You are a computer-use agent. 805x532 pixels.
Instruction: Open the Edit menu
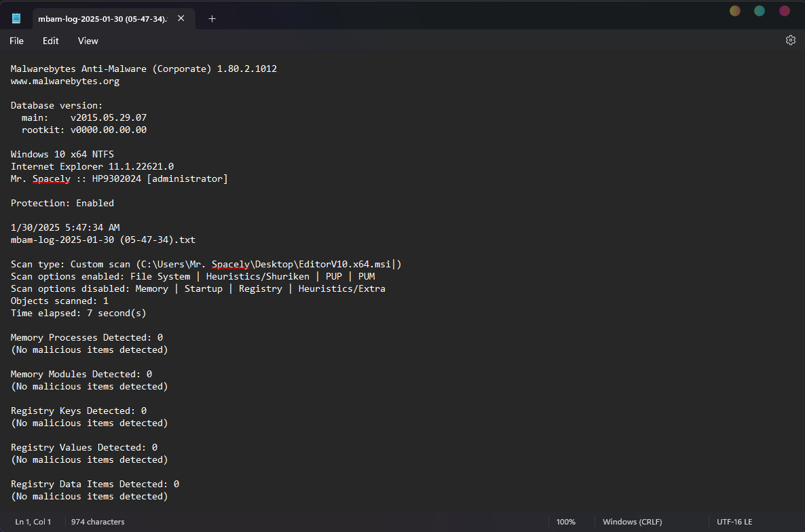pyautogui.click(x=51, y=41)
